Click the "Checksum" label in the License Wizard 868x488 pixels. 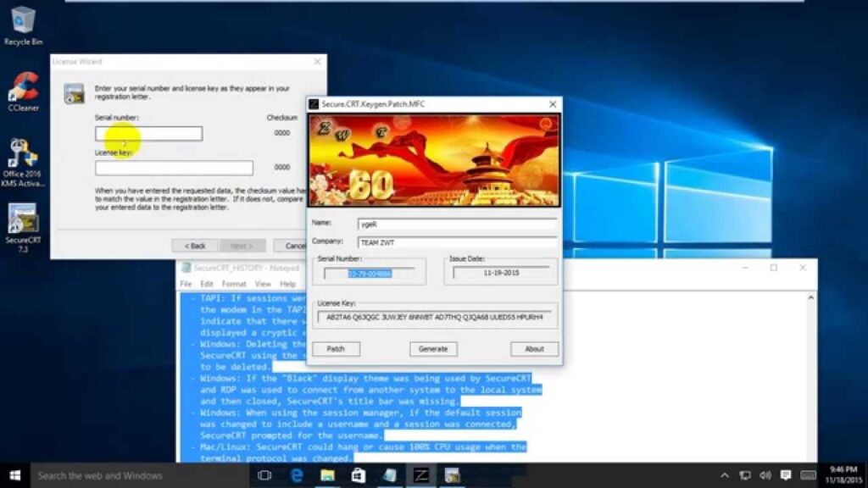click(281, 117)
